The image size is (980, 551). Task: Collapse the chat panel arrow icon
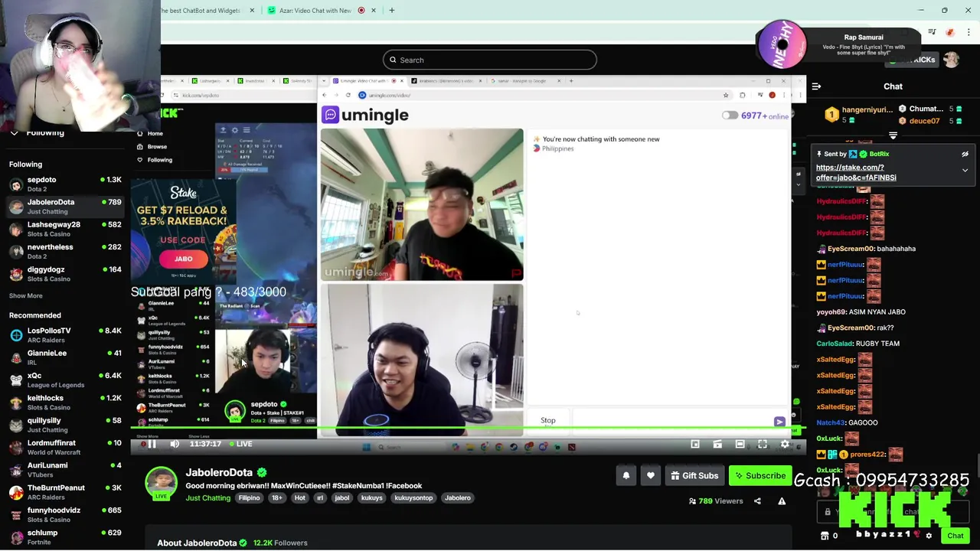(x=816, y=86)
